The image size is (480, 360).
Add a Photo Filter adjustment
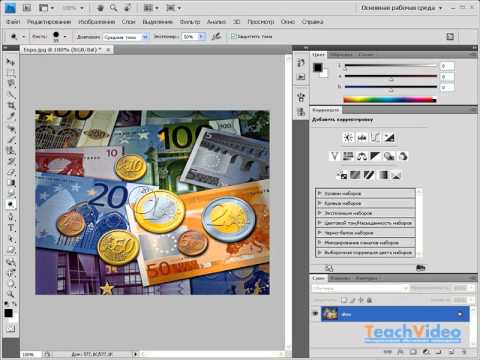coord(389,156)
